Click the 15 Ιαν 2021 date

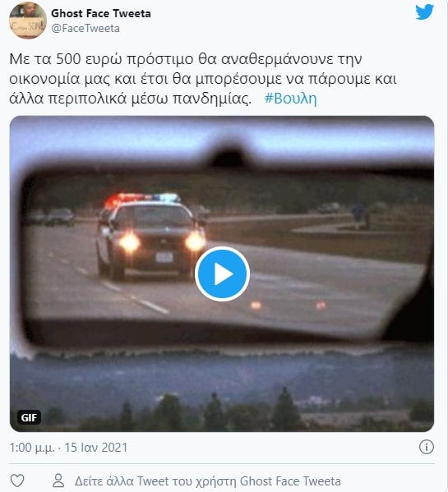(x=96, y=448)
